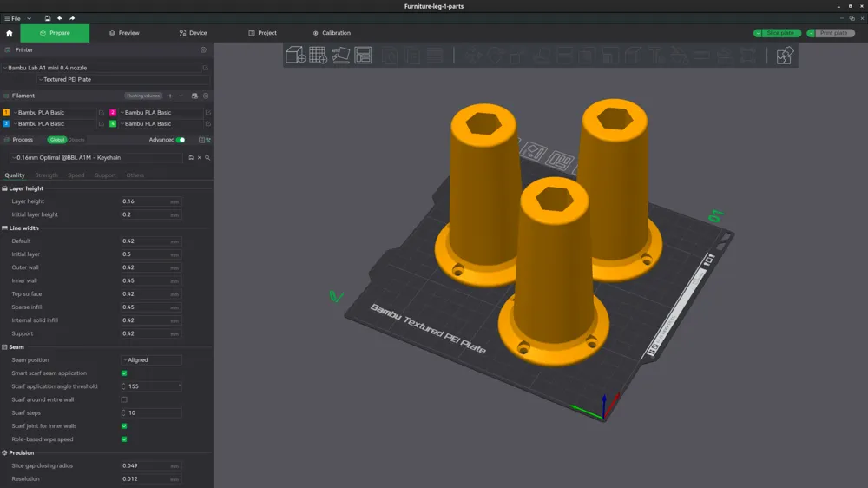868x488 pixels.
Task: Open the Assembly view puzzle icon
Action: (x=785, y=56)
